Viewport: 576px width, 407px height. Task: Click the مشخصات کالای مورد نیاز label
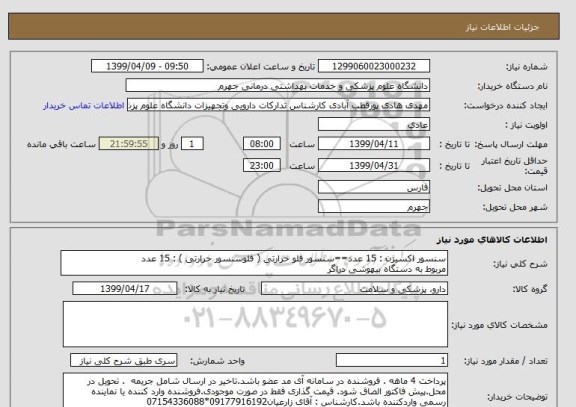pyautogui.click(x=500, y=325)
